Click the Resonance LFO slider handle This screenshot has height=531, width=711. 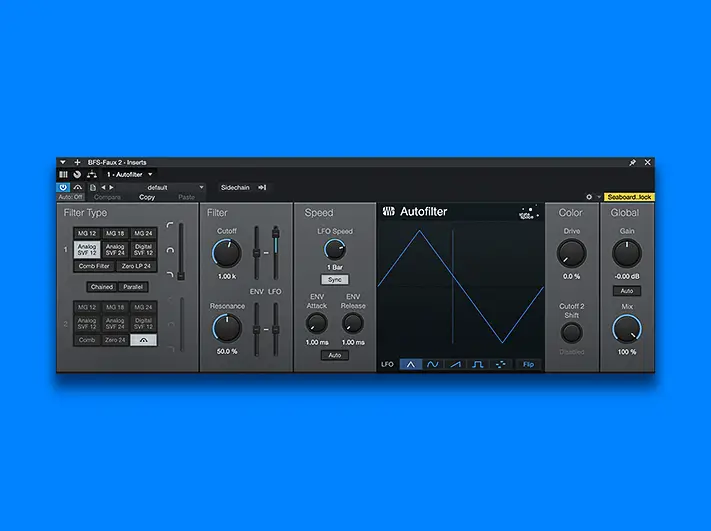pyautogui.click(x=275, y=330)
